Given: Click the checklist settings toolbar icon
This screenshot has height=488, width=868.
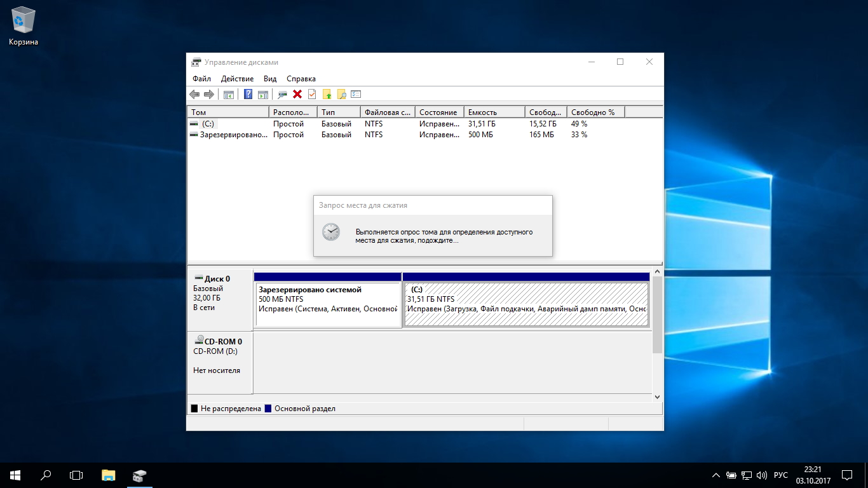Looking at the screenshot, I should pyautogui.click(x=356, y=95).
